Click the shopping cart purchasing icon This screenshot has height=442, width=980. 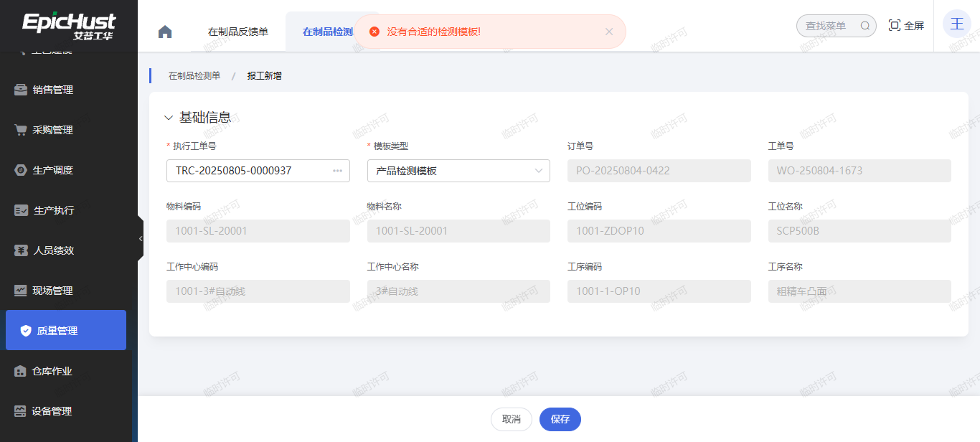coord(21,130)
